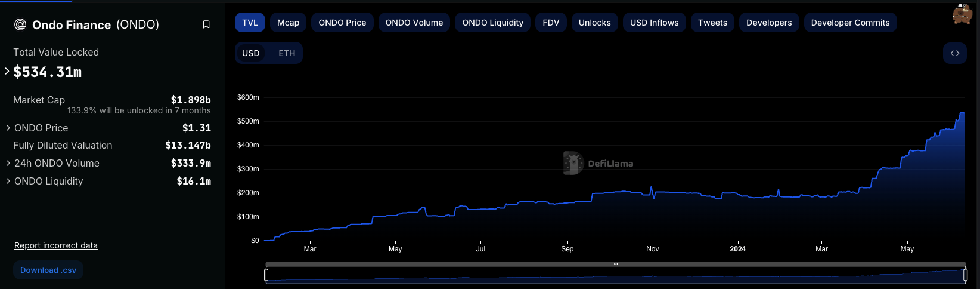This screenshot has height=289, width=980.
Task: Click the Ondo Finance logo icon
Action: [20, 24]
